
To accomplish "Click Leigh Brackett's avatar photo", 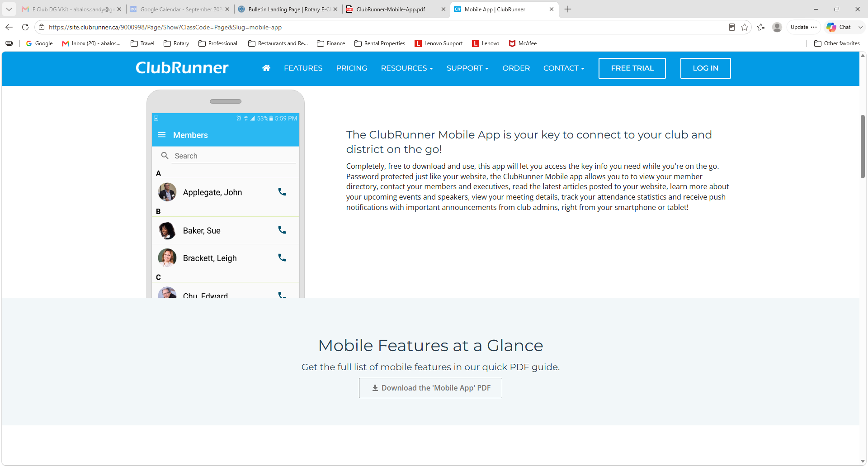I will [x=167, y=258].
